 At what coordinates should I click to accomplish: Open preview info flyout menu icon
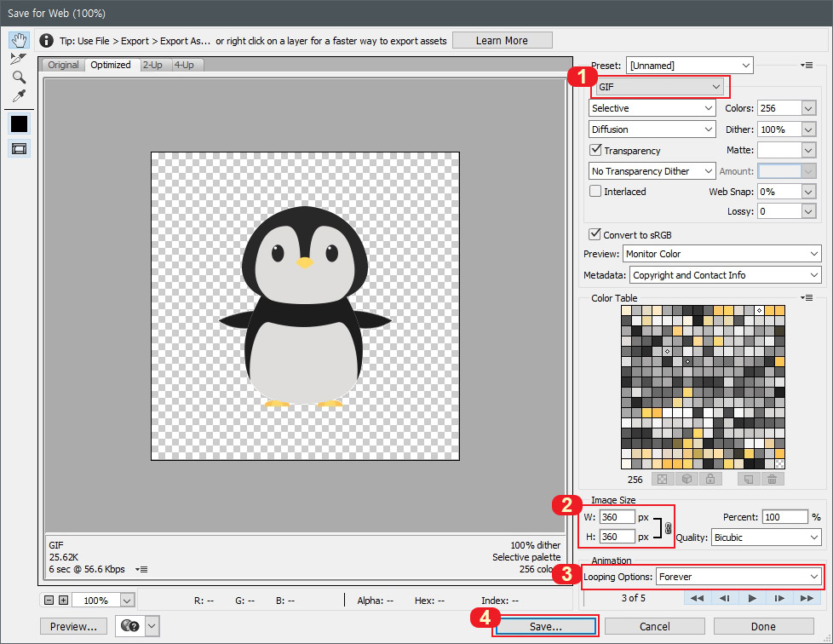pos(141,569)
